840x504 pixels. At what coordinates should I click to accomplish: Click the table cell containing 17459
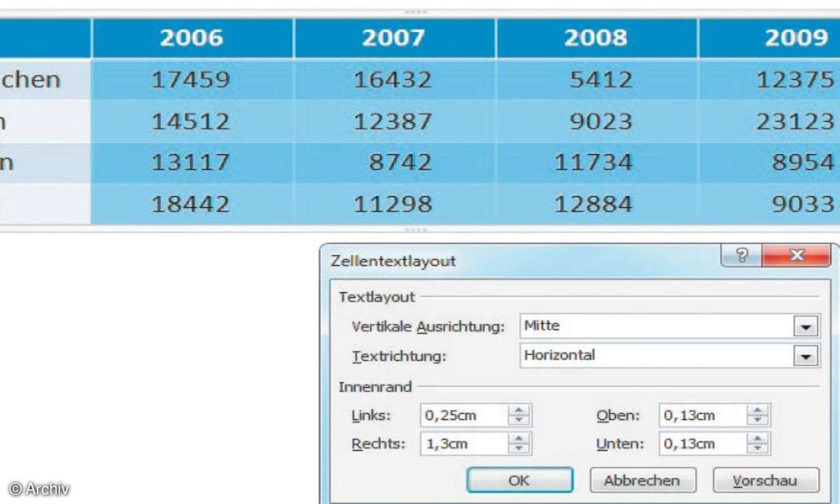tap(192, 80)
